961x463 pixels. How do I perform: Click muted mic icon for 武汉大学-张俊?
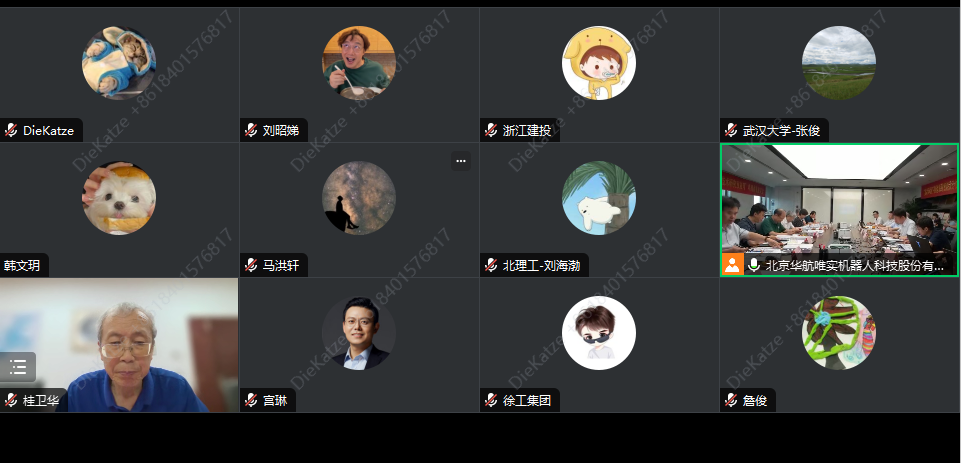tap(731, 130)
